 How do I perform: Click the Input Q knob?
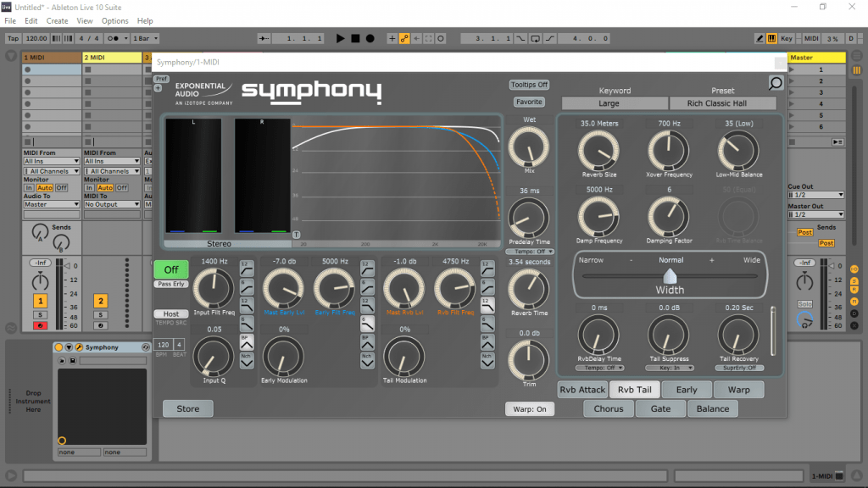tap(213, 357)
